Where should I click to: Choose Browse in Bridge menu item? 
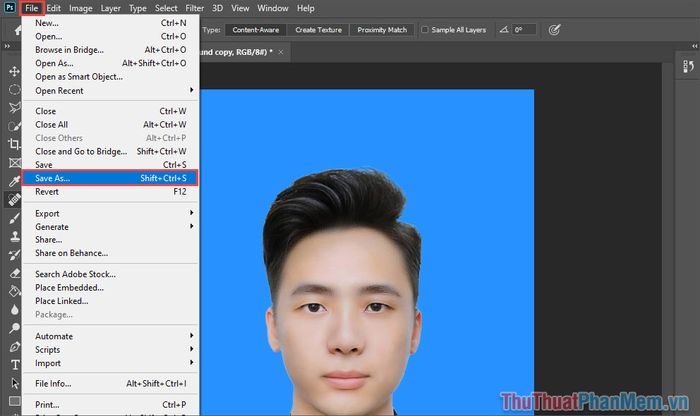click(111, 50)
